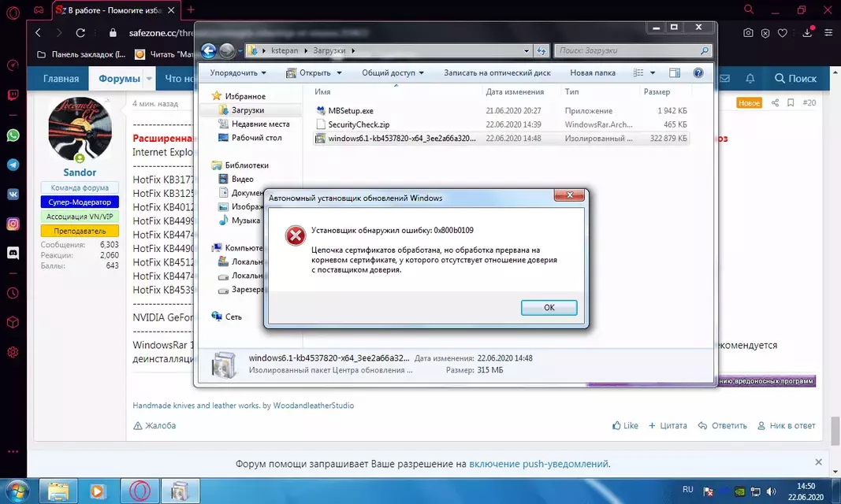The image size is (841, 504).
Task: Open Opera GX from the taskbar
Action: pos(139,491)
